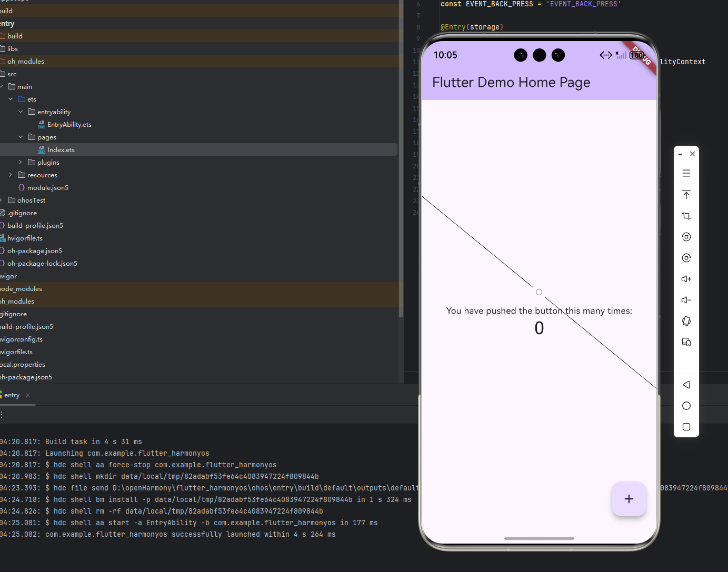
Task: Open local.properties file
Action: (23, 365)
